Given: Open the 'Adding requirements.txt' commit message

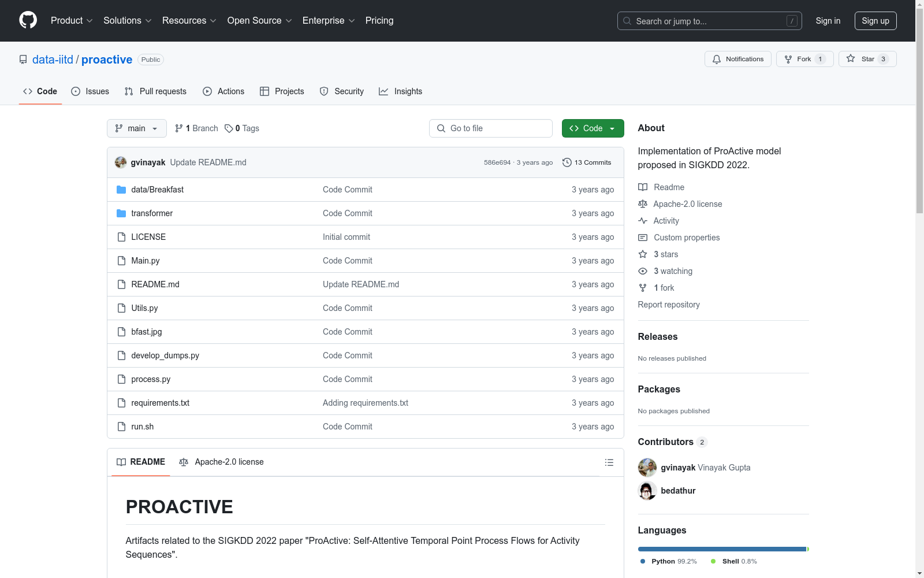Looking at the screenshot, I should (366, 403).
